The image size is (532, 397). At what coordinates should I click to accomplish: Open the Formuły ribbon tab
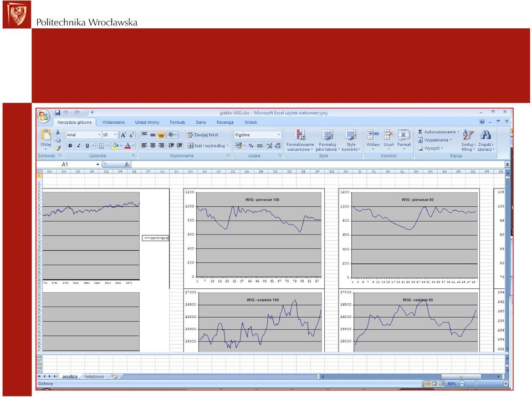(177, 122)
